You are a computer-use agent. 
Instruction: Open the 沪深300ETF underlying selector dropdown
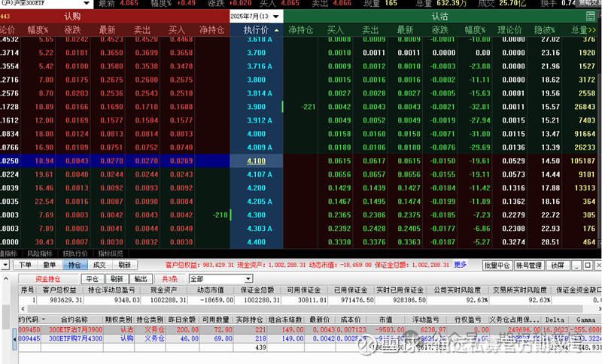[x=87, y=4]
